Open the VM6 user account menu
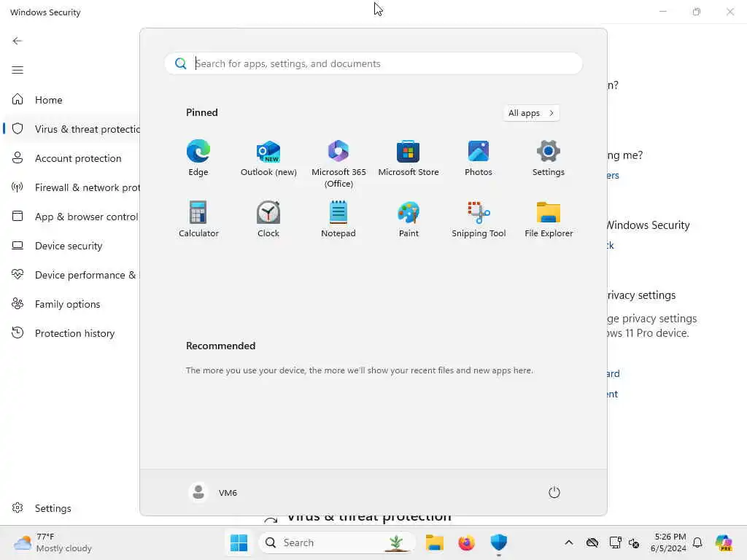 coord(213,492)
